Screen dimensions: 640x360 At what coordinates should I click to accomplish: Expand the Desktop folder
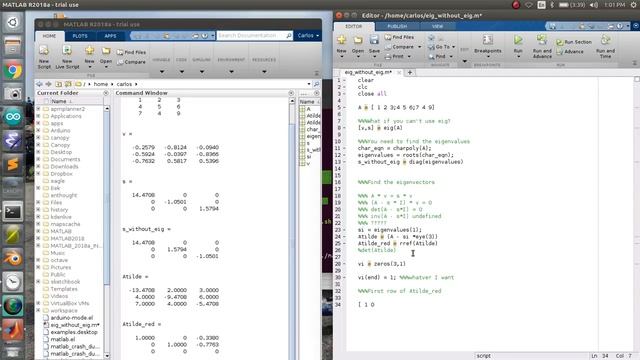tap(38, 152)
